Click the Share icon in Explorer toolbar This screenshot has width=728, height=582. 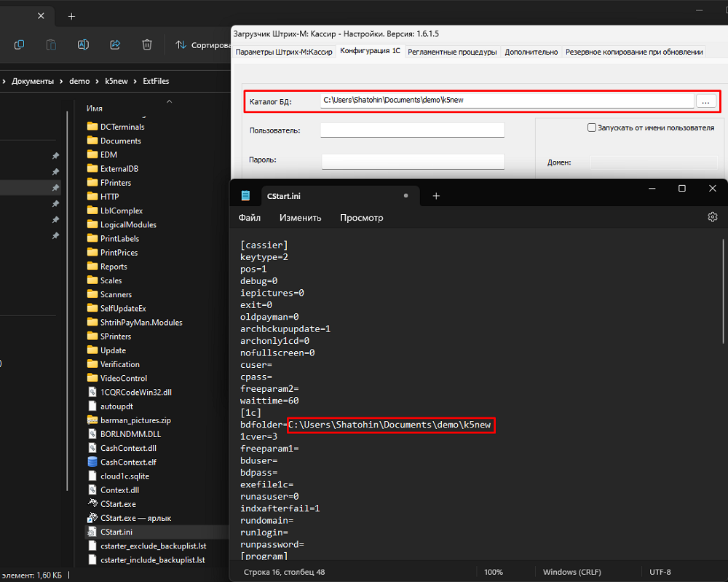pyautogui.click(x=115, y=44)
